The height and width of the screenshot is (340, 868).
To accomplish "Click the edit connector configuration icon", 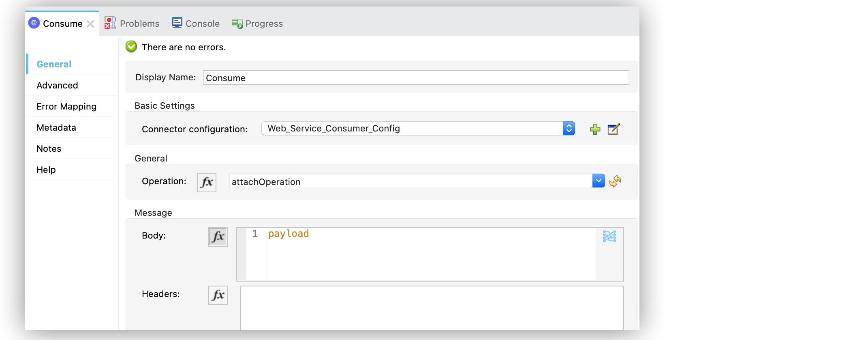I will coord(614,129).
